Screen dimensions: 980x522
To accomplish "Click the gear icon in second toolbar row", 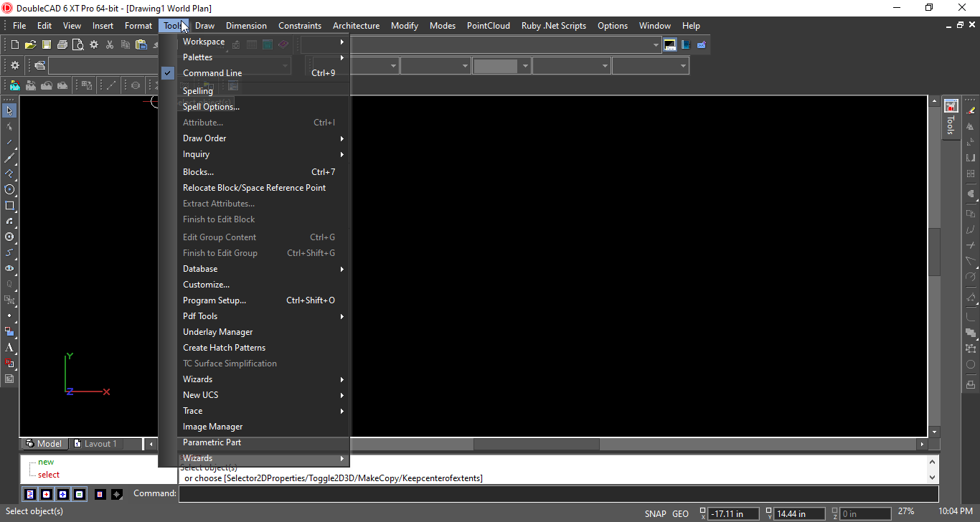I will (x=15, y=66).
